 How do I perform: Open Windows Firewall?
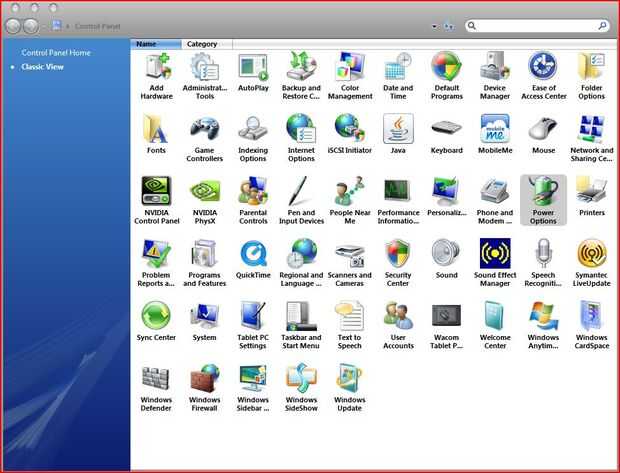pos(204,388)
